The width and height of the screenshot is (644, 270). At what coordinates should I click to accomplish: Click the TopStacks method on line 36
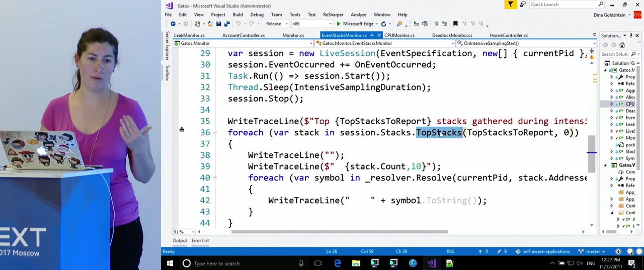[438, 132]
